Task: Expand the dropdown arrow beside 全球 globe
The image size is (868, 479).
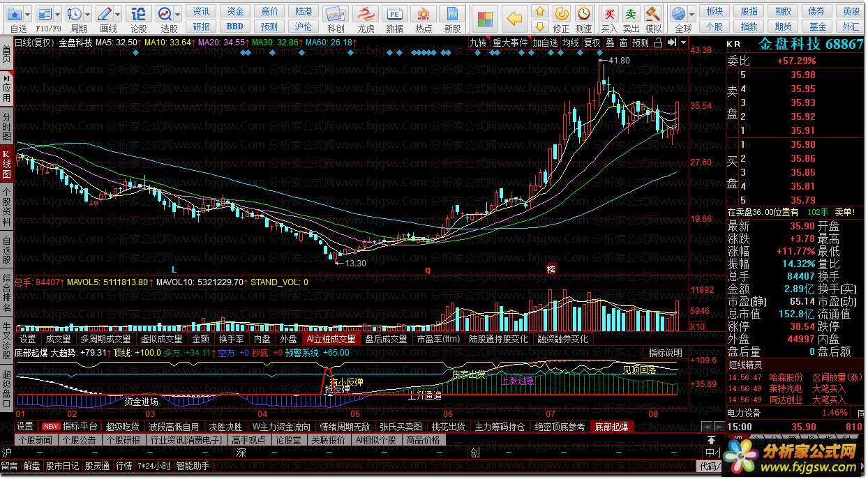Action: click(x=691, y=14)
